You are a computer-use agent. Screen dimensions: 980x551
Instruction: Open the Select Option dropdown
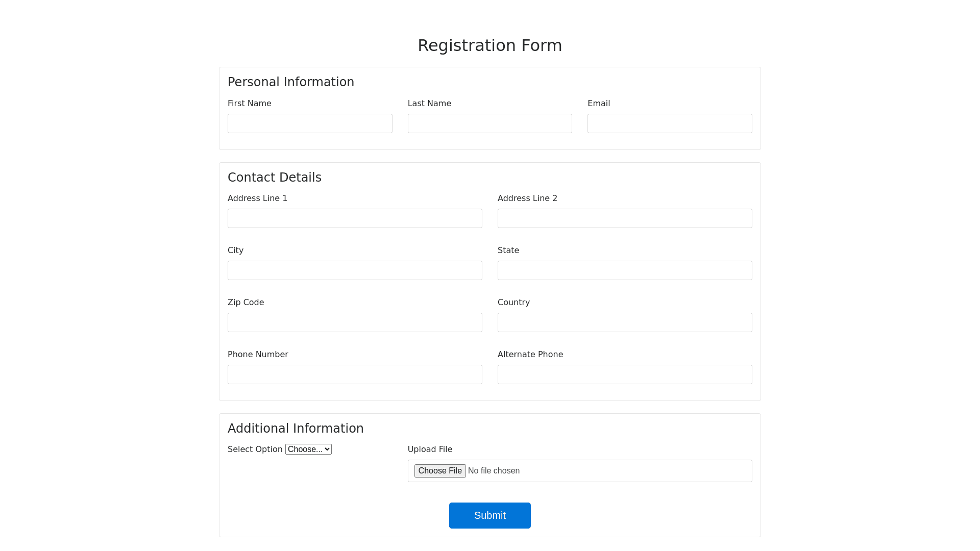(x=308, y=449)
